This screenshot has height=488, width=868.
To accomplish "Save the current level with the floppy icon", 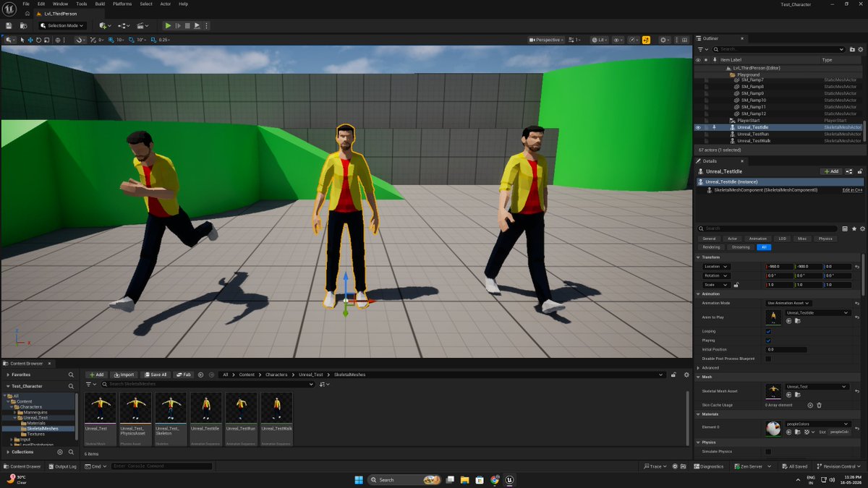I will click(9, 25).
